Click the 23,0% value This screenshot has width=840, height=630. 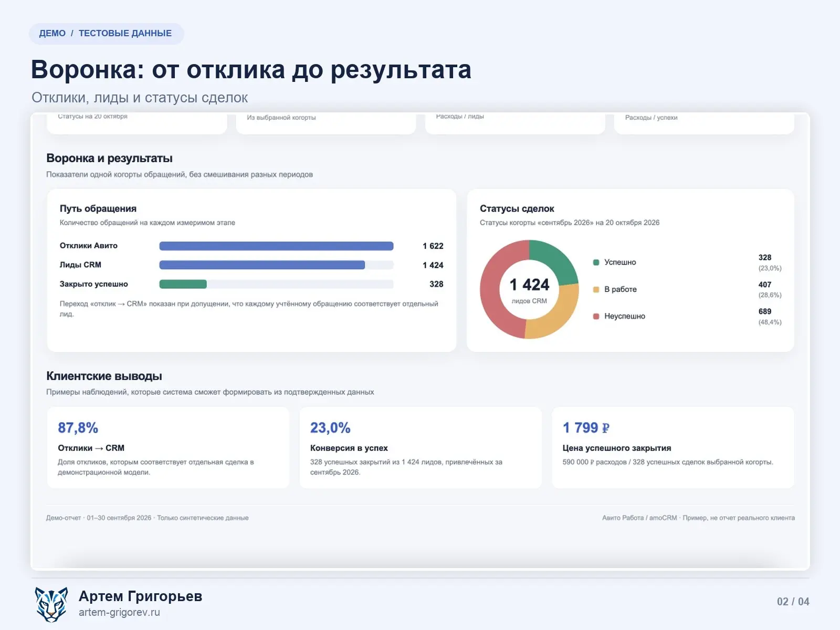pyautogui.click(x=330, y=428)
